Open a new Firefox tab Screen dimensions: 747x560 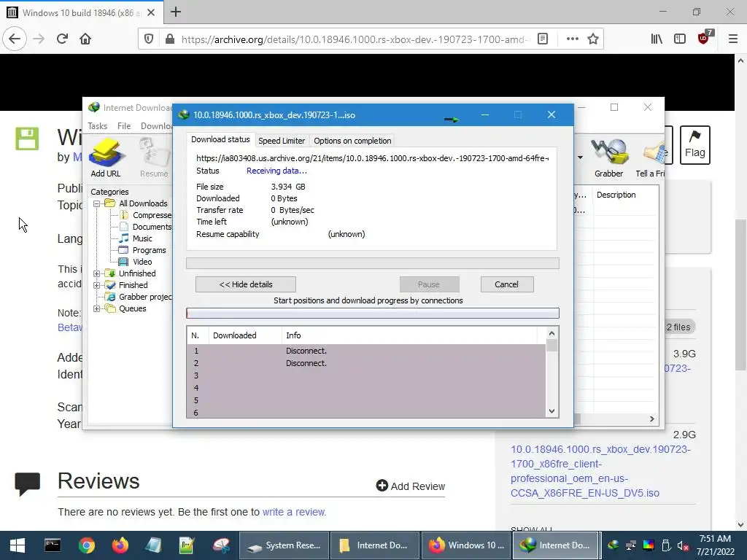click(x=176, y=12)
